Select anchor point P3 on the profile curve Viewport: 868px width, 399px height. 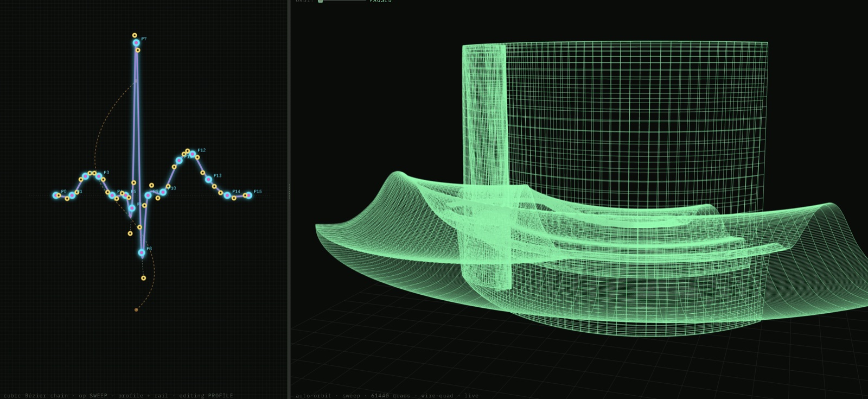point(99,176)
